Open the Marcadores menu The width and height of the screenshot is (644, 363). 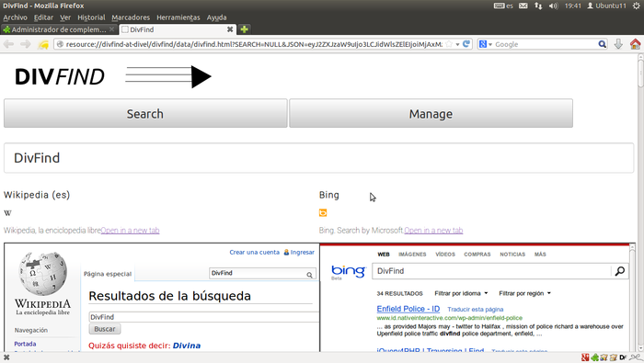(x=131, y=17)
